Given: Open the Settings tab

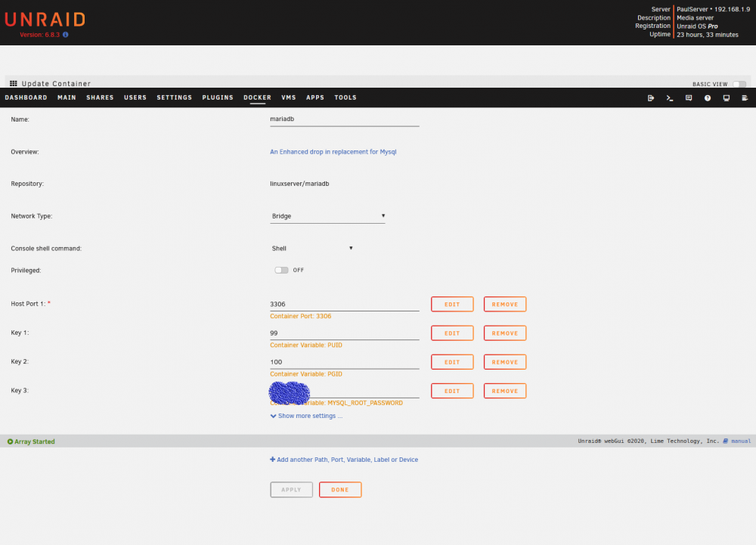Looking at the screenshot, I should (174, 98).
